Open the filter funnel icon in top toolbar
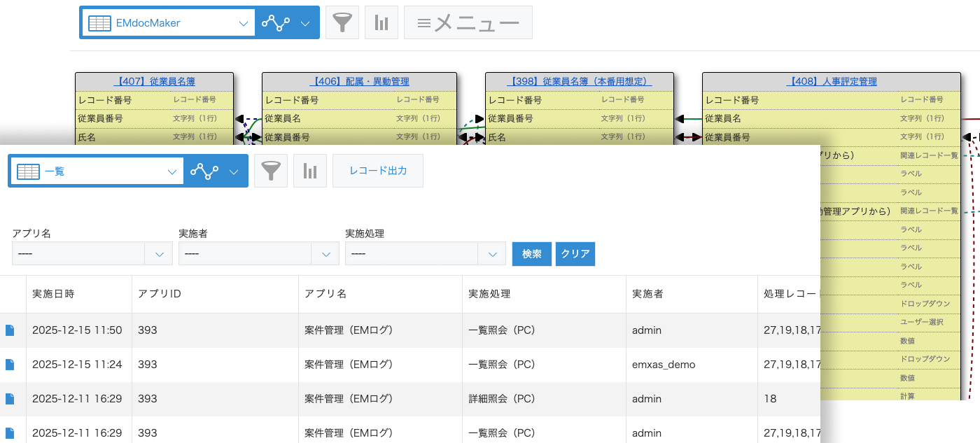980x443 pixels. pos(342,22)
